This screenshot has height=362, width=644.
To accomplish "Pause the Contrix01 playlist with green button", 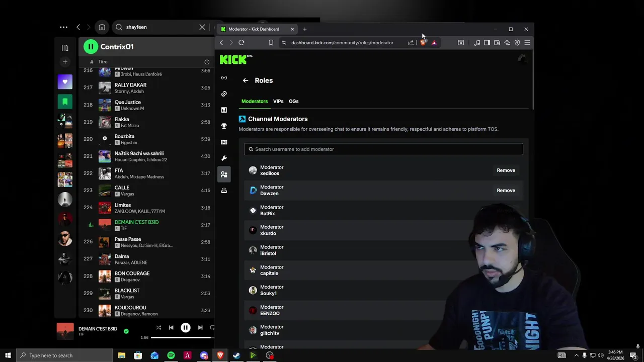I will point(91,47).
